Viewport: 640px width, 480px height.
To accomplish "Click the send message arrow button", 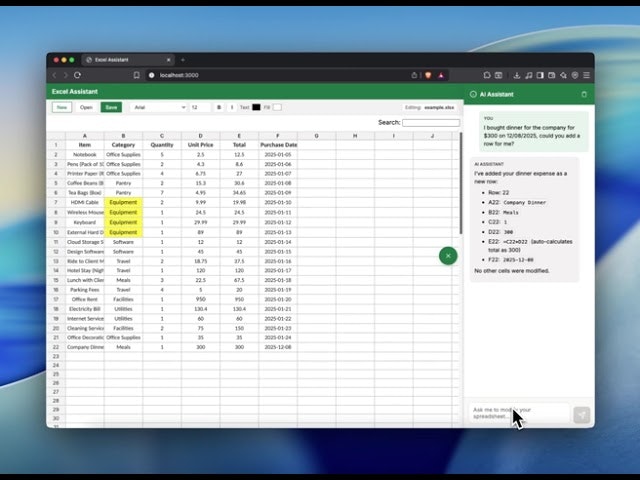I will 581,415.
